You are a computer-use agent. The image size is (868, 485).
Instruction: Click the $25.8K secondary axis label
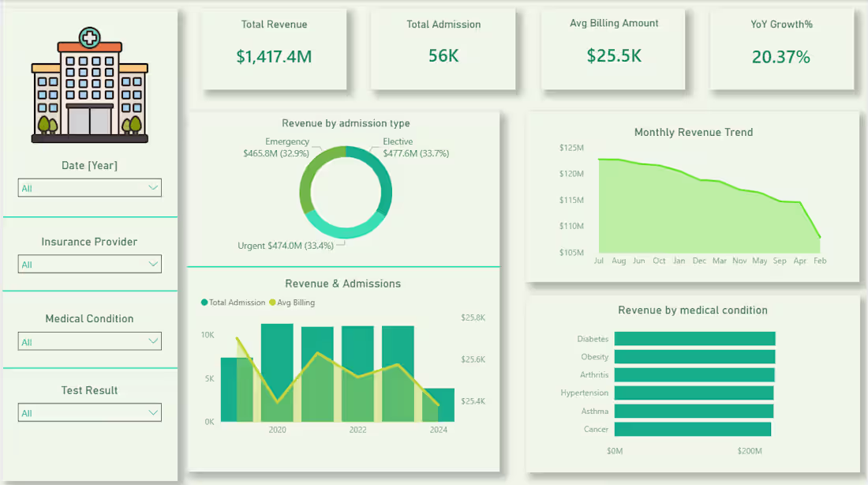click(x=473, y=318)
